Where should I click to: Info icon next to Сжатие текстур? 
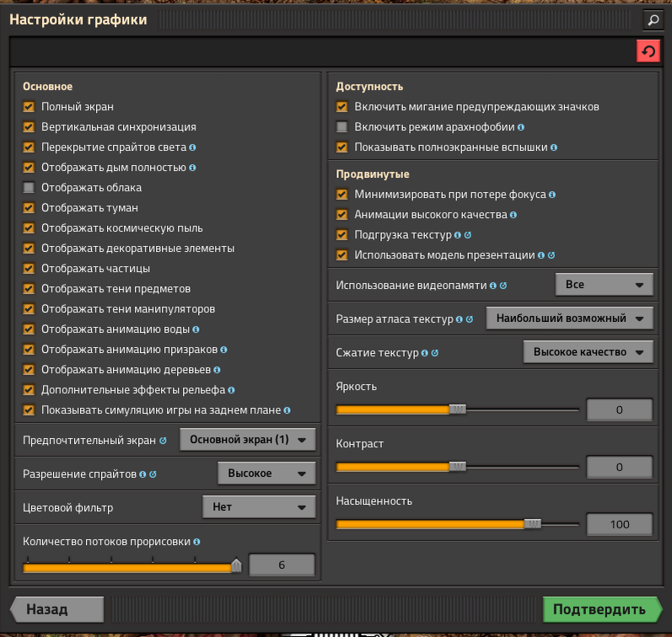(x=425, y=353)
